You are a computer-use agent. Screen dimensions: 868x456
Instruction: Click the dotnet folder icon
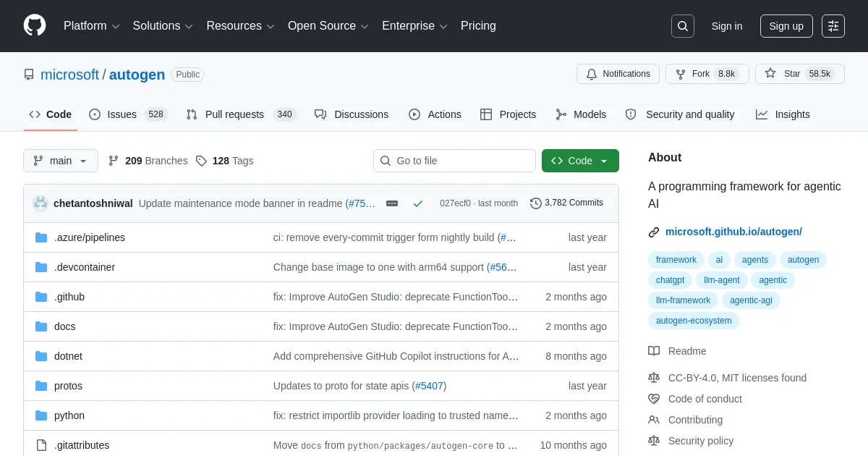click(x=41, y=356)
